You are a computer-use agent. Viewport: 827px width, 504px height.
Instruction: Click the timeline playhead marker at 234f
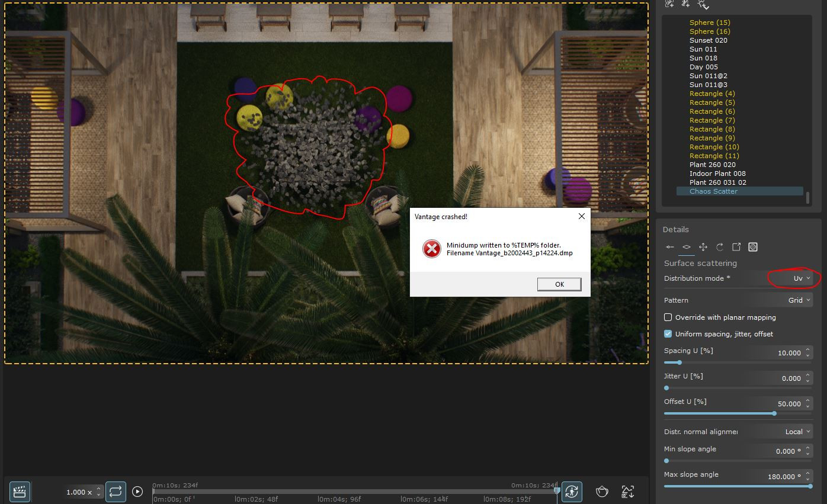pos(557,490)
